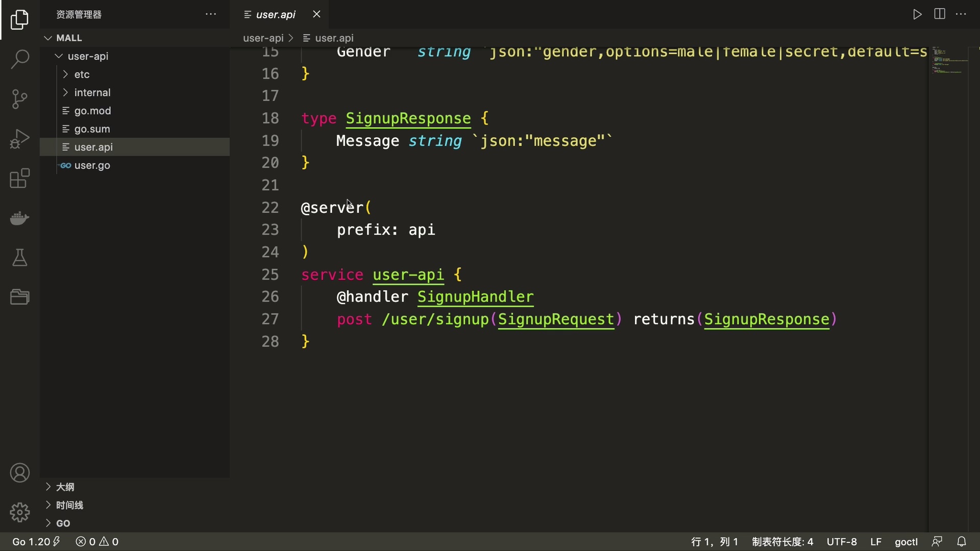This screenshot has height=551, width=980.
Task: Switch to the Explorer view
Action: coord(19,19)
